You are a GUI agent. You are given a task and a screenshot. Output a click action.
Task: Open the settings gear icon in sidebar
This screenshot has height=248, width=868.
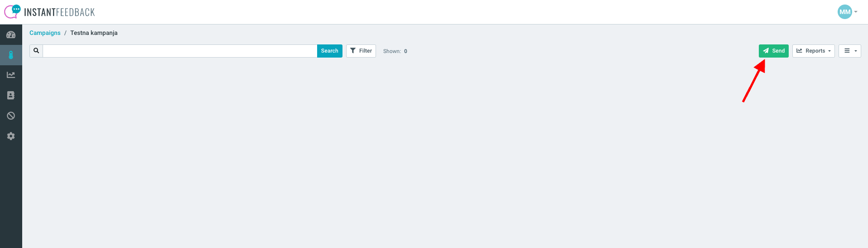tap(11, 136)
